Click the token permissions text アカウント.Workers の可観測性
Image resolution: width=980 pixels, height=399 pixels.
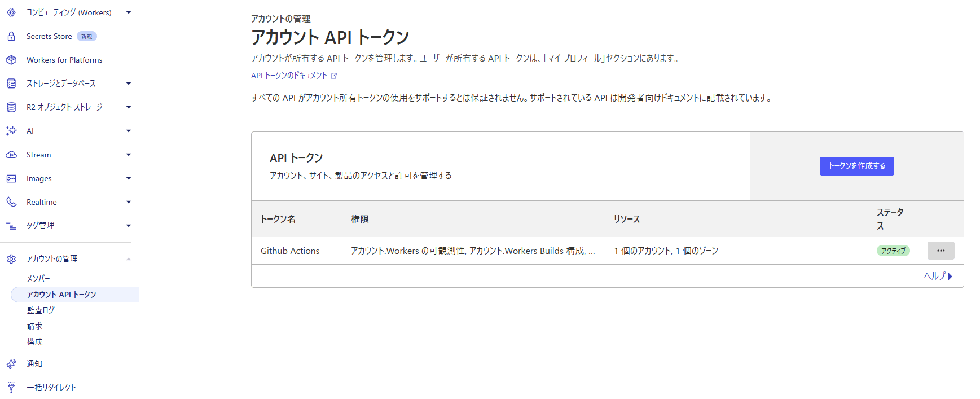[408, 251]
